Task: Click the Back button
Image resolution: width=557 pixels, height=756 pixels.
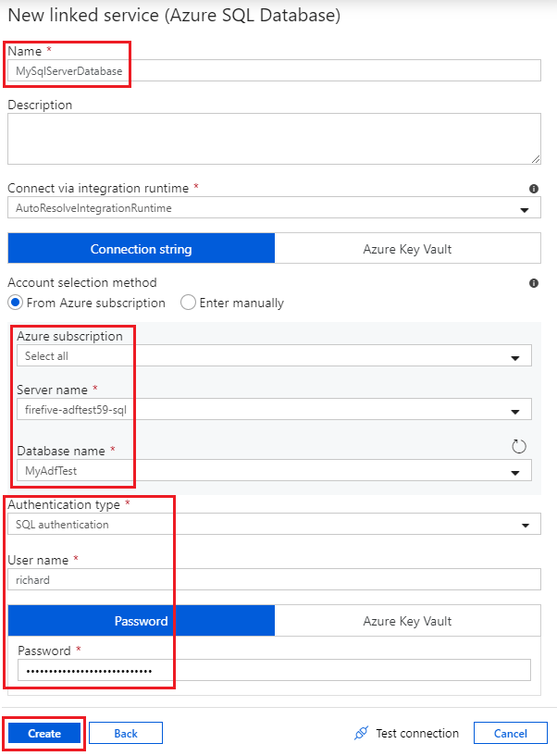Action: 126,733
